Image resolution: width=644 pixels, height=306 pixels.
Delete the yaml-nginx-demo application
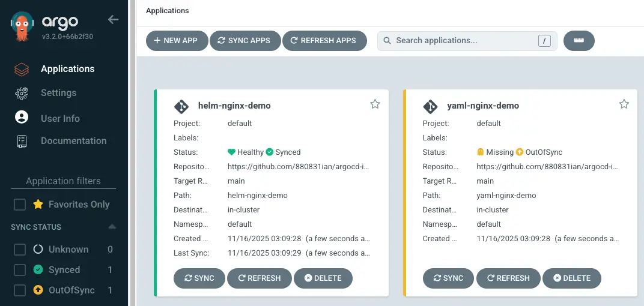[572, 278]
